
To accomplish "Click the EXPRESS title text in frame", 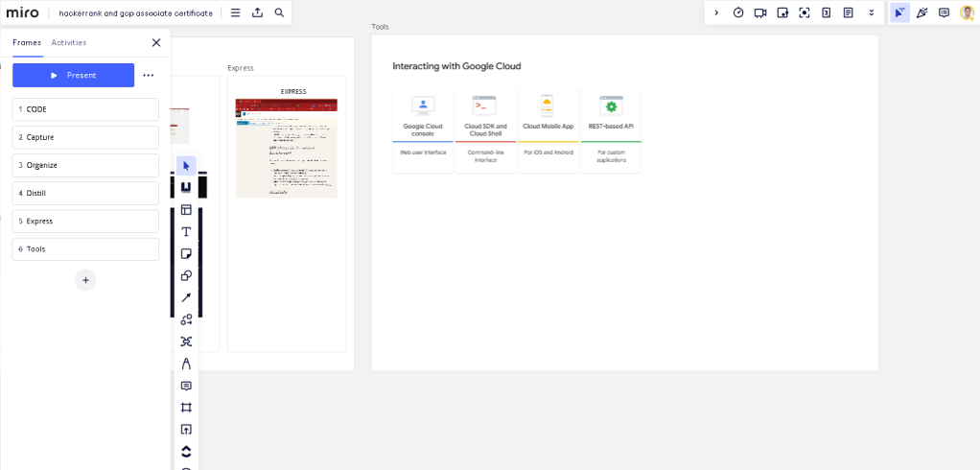I will (293, 91).
